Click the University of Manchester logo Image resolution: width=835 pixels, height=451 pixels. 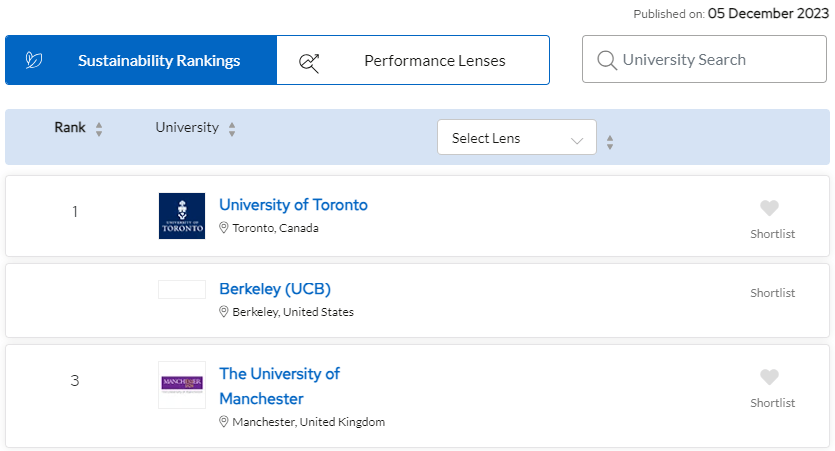[x=182, y=385]
